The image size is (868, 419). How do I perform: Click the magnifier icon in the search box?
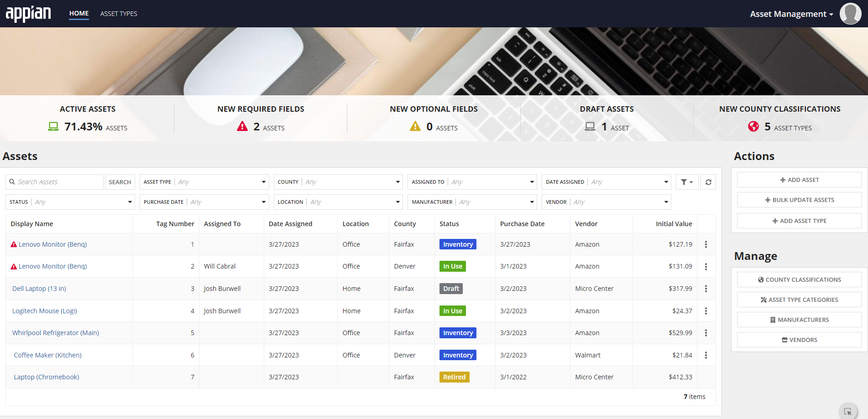(x=12, y=181)
